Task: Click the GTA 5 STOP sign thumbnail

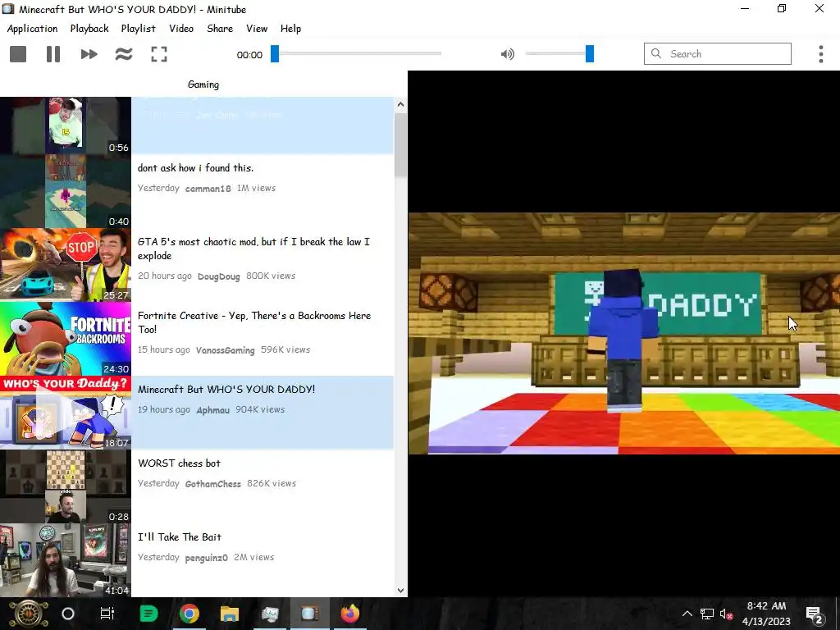Action: 66,265
